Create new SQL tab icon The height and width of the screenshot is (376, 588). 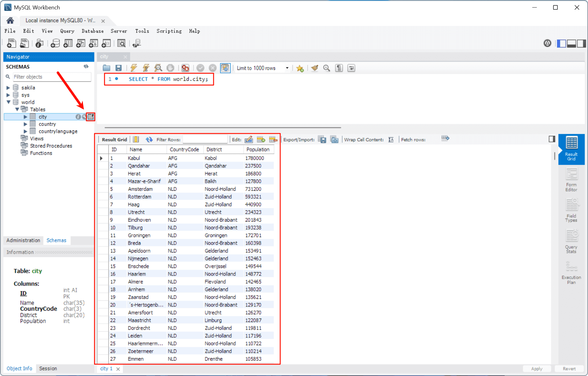pos(12,43)
